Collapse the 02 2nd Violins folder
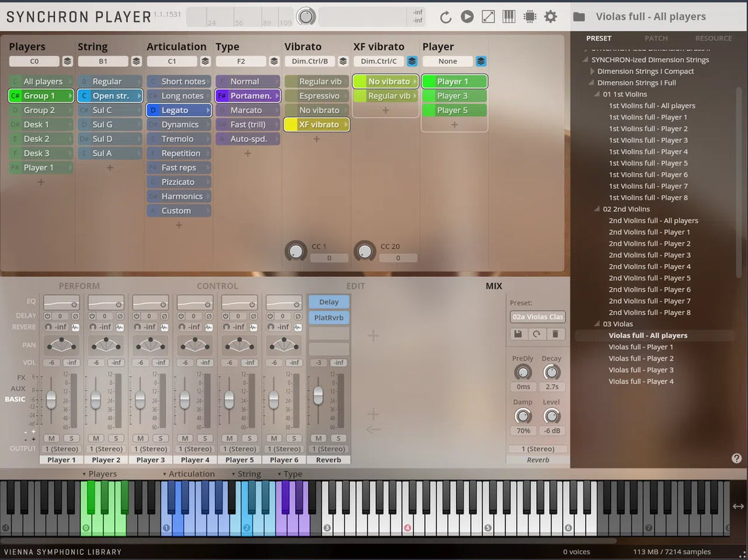Image resolution: width=748 pixels, height=560 pixels. pyautogui.click(x=596, y=209)
